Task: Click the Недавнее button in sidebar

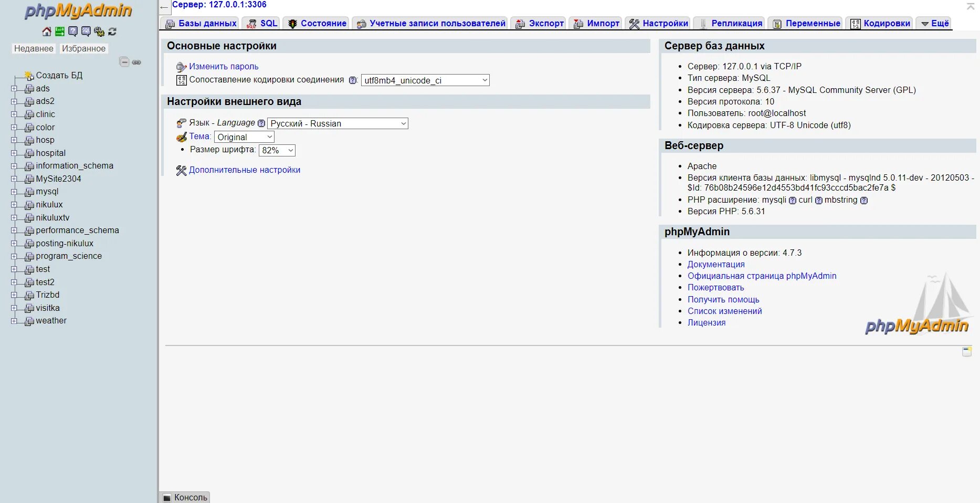Action: point(34,49)
